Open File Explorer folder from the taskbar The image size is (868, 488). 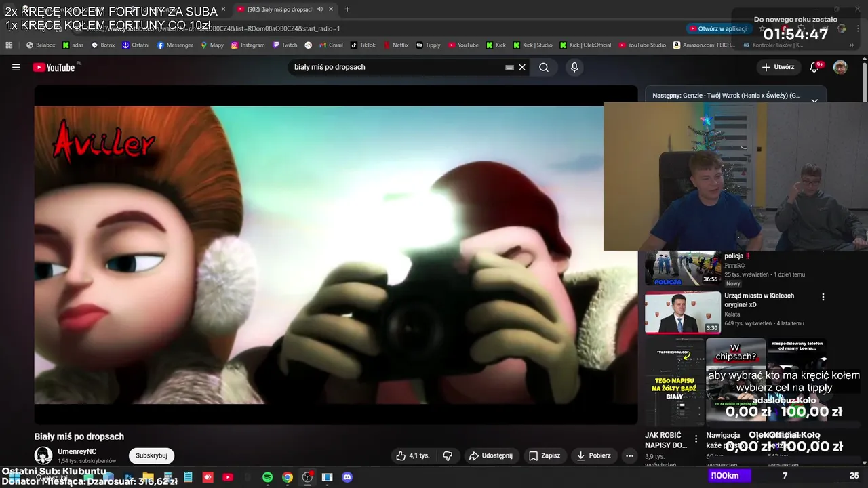click(x=148, y=477)
